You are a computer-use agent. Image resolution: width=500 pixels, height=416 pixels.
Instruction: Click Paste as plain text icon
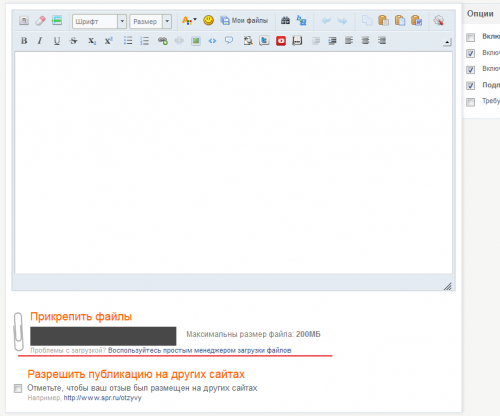pyautogui.click(x=400, y=21)
